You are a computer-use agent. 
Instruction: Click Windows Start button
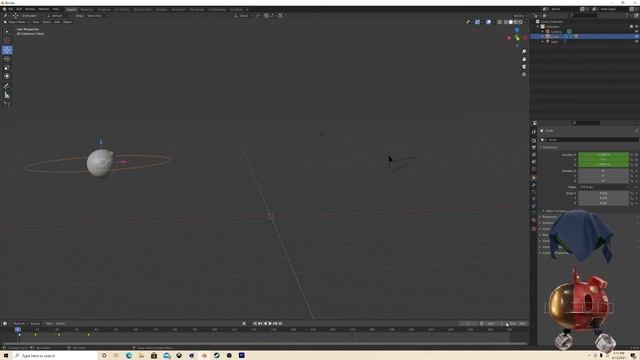click(6, 356)
